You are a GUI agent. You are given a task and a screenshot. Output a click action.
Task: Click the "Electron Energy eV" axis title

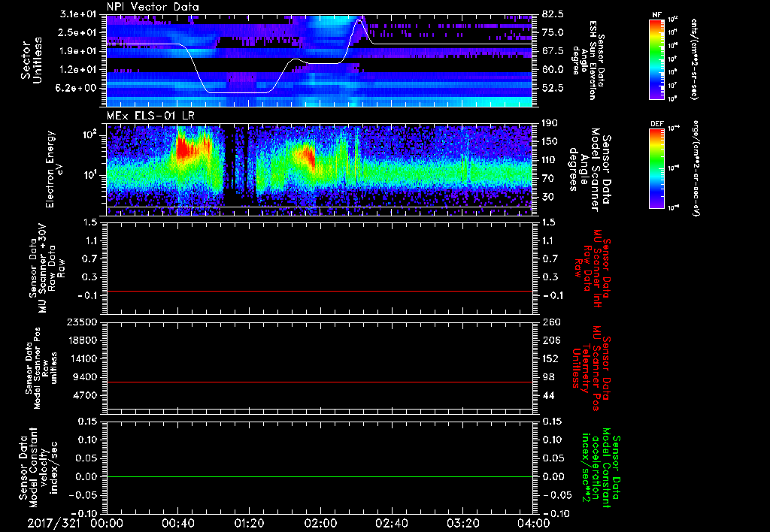coord(56,169)
